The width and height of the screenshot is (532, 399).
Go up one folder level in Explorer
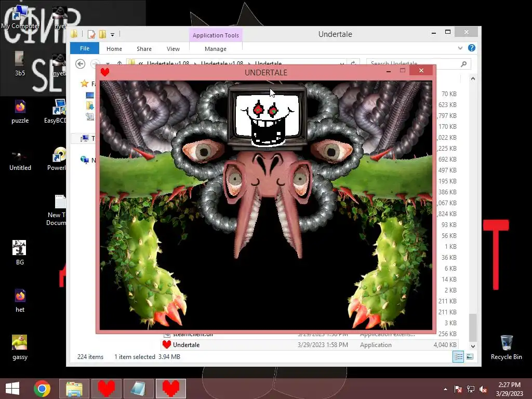point(119,63)
